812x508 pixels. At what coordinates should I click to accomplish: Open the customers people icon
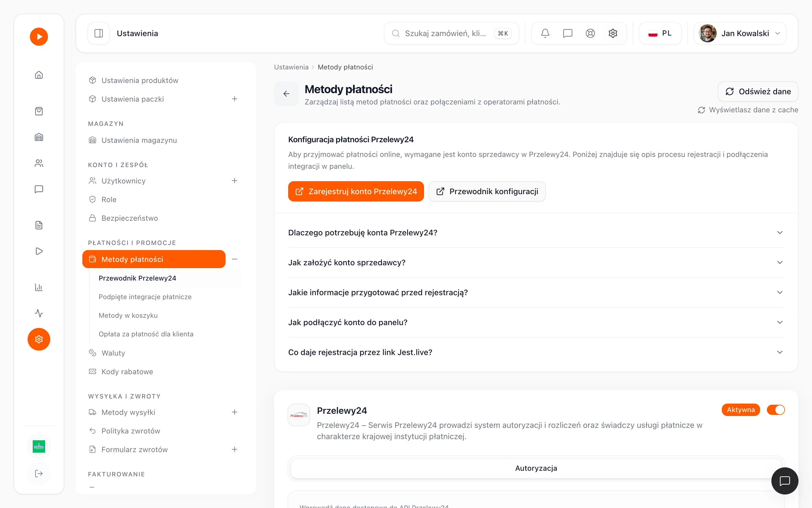click(39, 163)
